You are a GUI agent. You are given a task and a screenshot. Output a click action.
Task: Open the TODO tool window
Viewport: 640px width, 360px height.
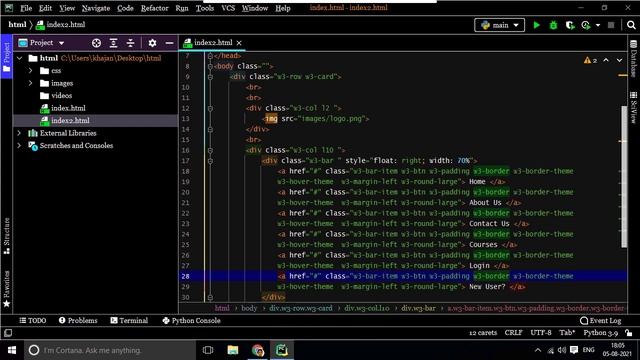pos(33,321)
